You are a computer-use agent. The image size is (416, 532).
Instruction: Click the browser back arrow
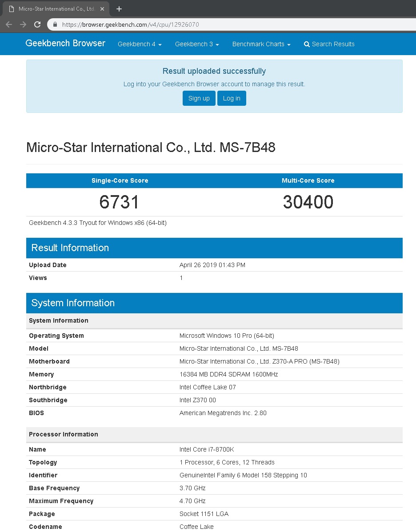click(x=9, y=24)
